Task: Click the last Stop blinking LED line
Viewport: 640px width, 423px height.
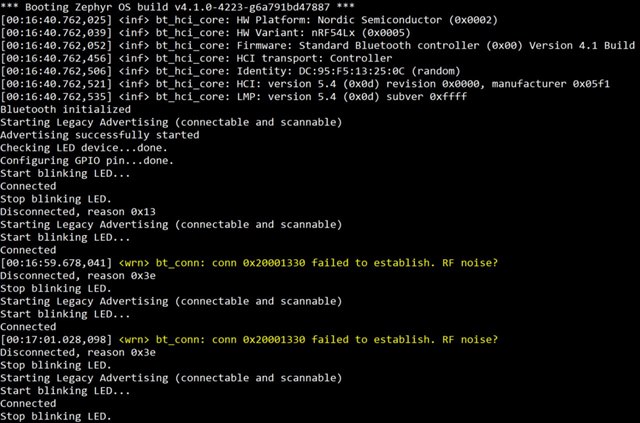Action: [56, 416]
